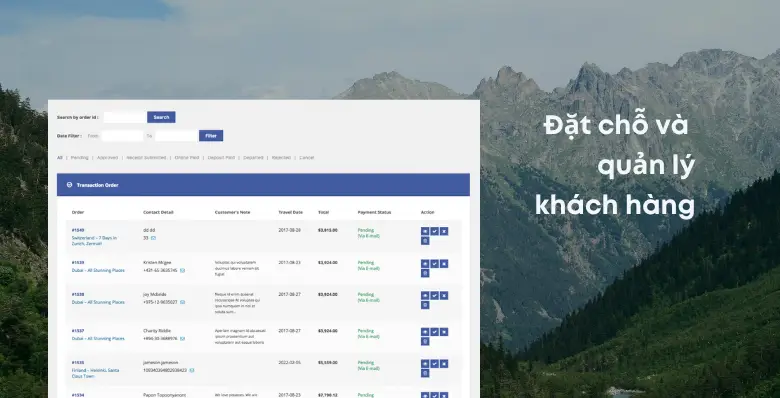The width and height of the screenshot is (780, 398).
Task: View order #1535 with eye icon
Action: 425,364
